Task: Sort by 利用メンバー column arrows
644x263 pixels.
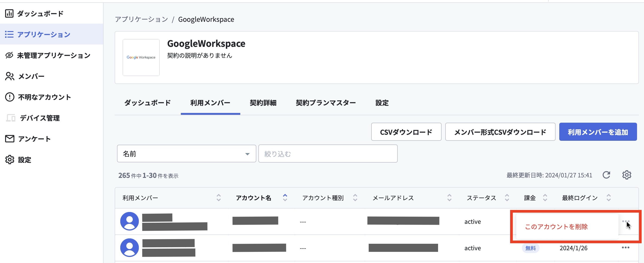Action: coord(218,198)
